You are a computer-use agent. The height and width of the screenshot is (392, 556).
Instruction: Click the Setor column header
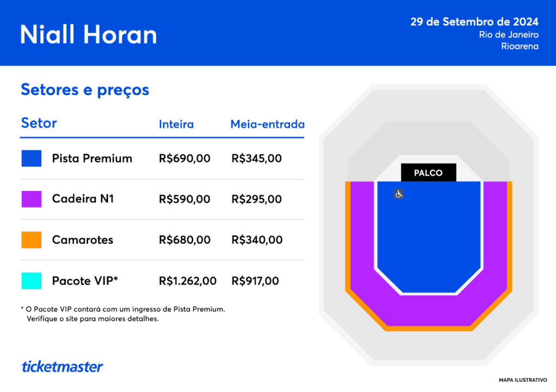tap(39, 123)
